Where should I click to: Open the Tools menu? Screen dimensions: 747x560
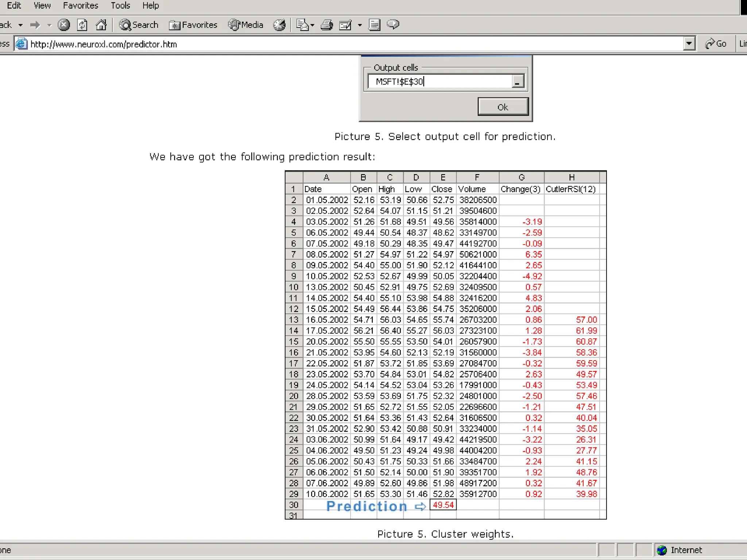pos(120,5)
